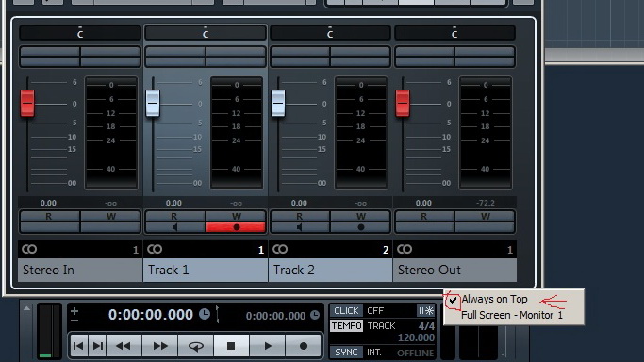This screenshot has width=644, height=362.
Task: Toggle Track 2 monitor speaker icon
Action: (300, 227)
